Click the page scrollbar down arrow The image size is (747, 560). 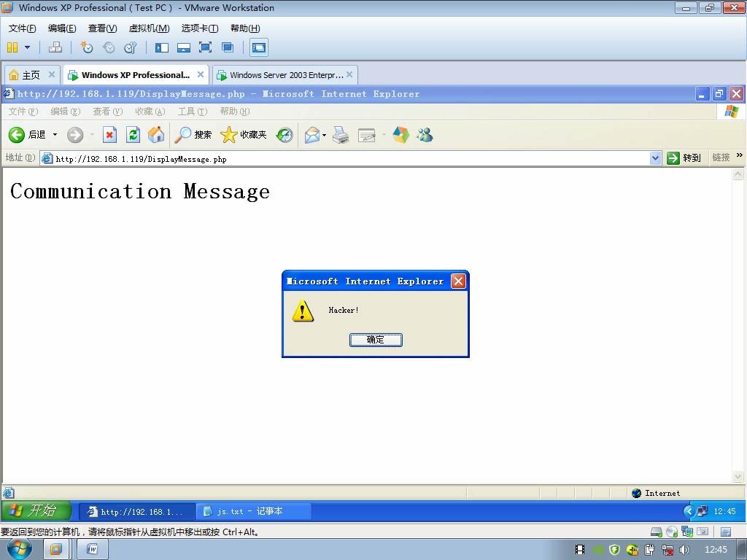click(738, 476)
